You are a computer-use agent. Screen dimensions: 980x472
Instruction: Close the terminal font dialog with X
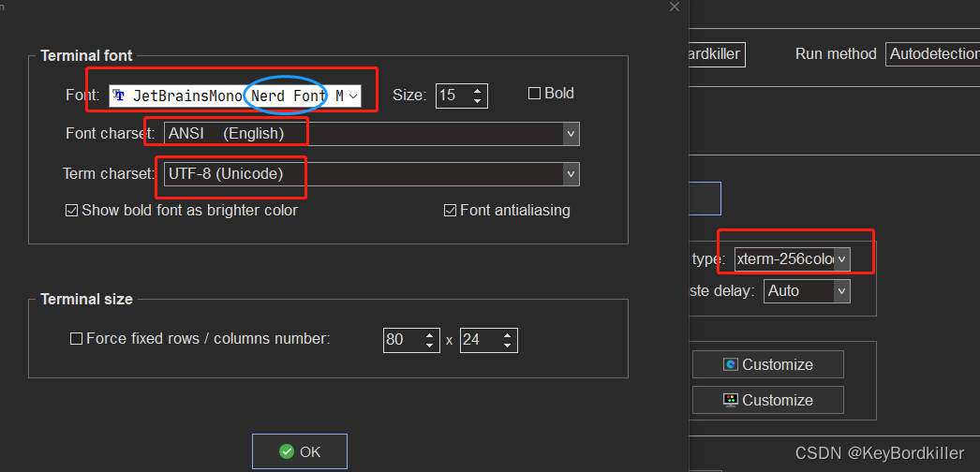675,7
